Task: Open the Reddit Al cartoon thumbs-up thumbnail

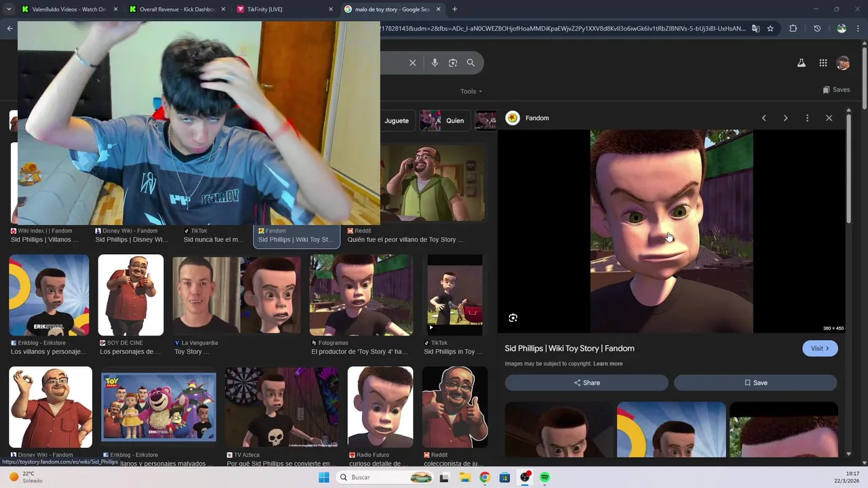Action: coord(455,407)
